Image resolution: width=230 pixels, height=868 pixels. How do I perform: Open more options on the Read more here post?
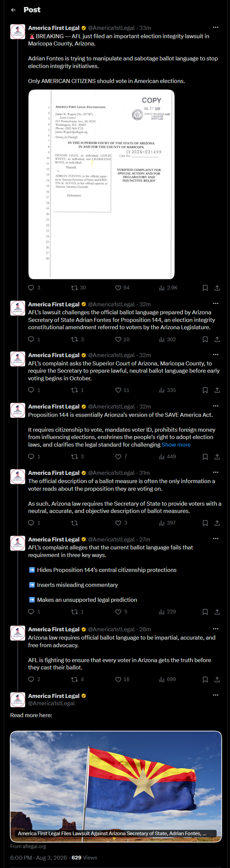click(216, 695)
